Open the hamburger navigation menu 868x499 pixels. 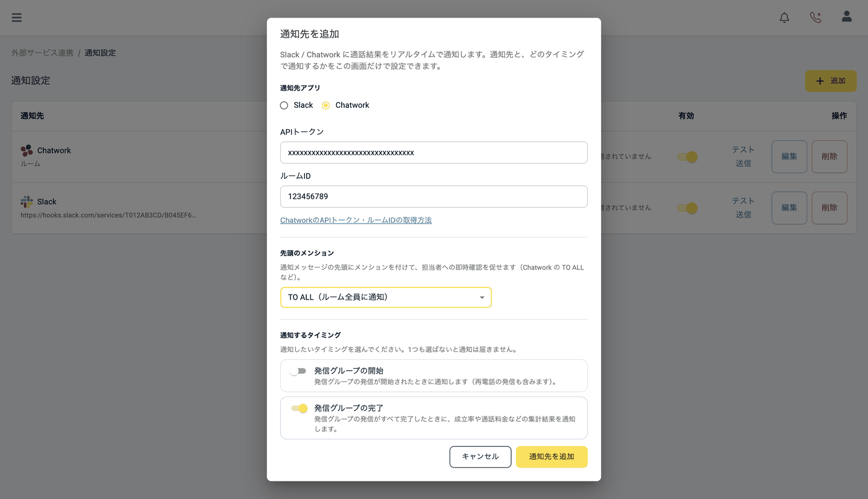[x=17, y=17]
